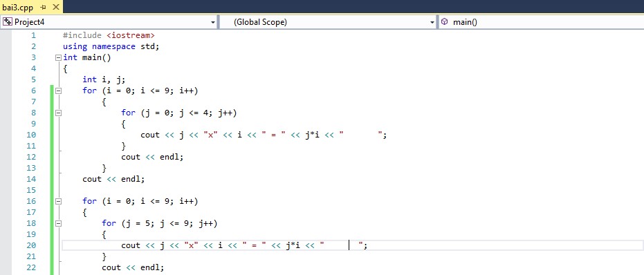Click the Project4 project icon
Viewport: 644px width, 275px height.
pos(8,22)
